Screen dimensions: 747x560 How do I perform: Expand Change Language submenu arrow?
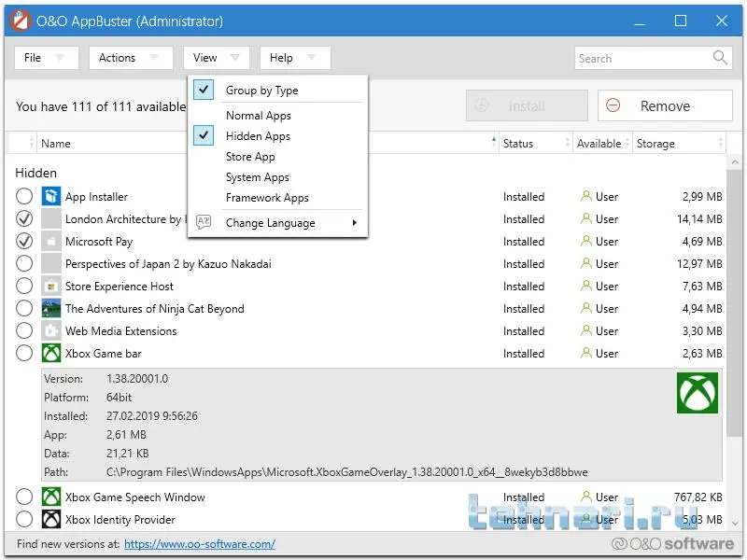(x=355, y=222)
